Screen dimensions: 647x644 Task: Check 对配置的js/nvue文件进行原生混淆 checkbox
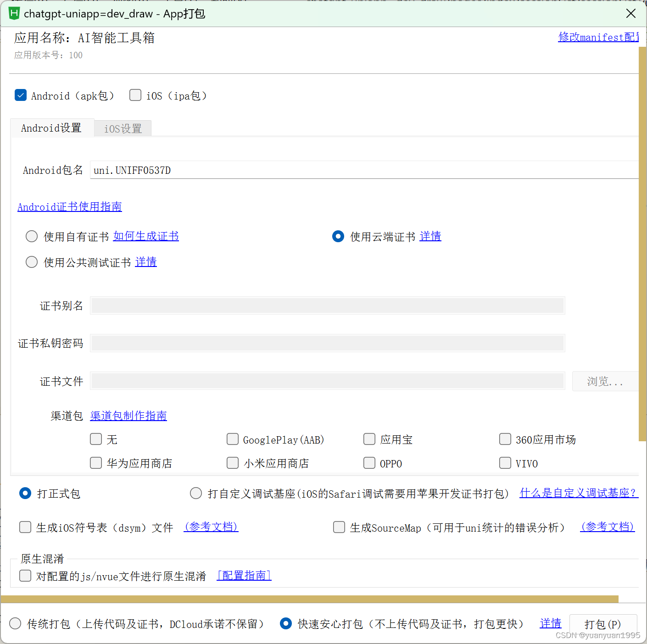(25, 576)
